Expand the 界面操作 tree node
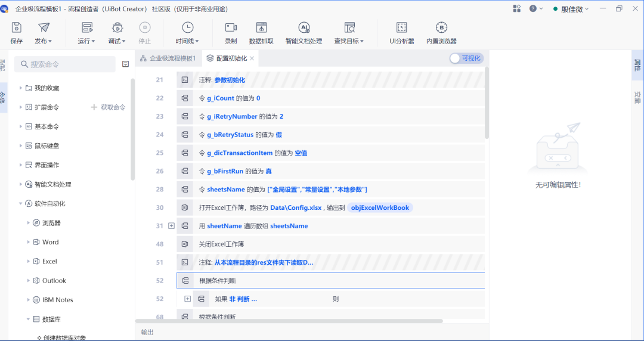644x341 pixels. coord(21,165)
